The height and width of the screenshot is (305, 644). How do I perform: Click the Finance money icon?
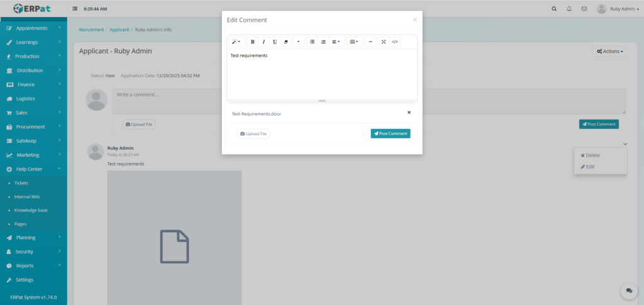coord(10,84)
